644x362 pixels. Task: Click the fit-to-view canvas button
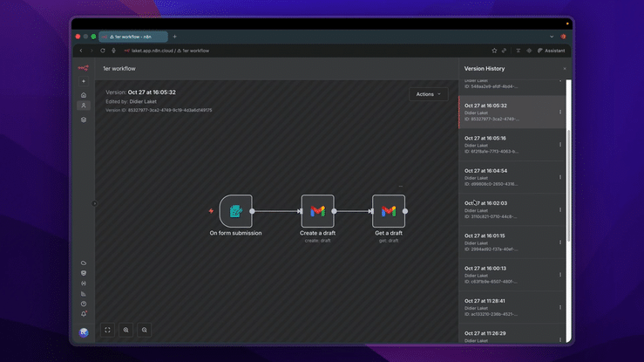pyautogui.click(x=107, y=330)
